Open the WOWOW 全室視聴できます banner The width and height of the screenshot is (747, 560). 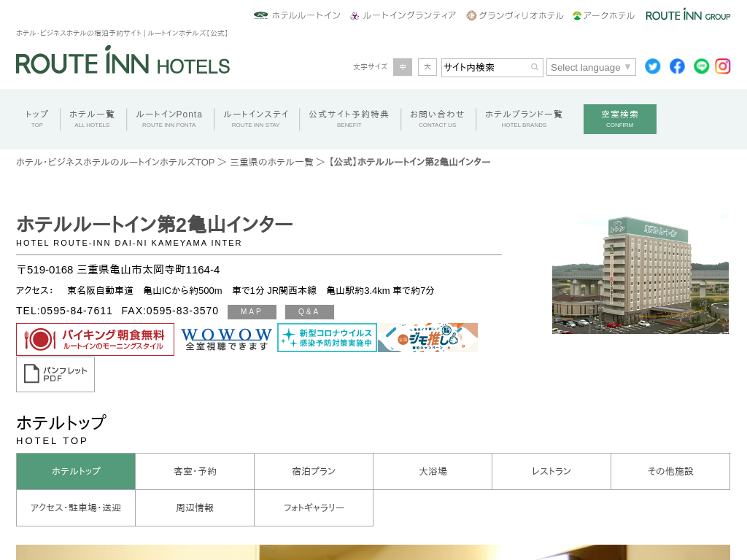click(x=226, y=338)
